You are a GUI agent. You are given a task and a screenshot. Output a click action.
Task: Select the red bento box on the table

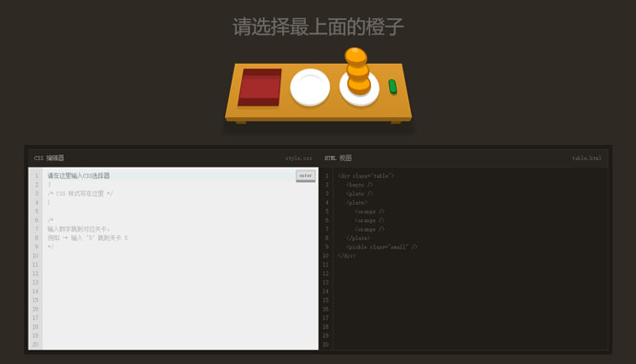coord(259,87)
